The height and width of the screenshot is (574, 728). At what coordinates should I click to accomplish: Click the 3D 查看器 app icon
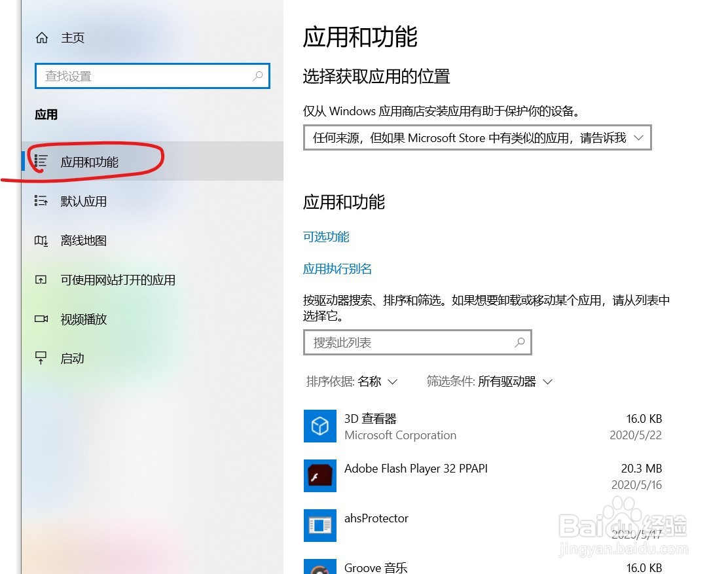(320, 425)
